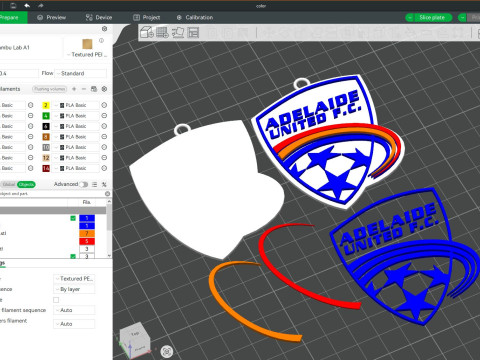Screen dimensions: 480x360
Task: Edit preset icon for filament 12
Action: (x=104, y=158)
